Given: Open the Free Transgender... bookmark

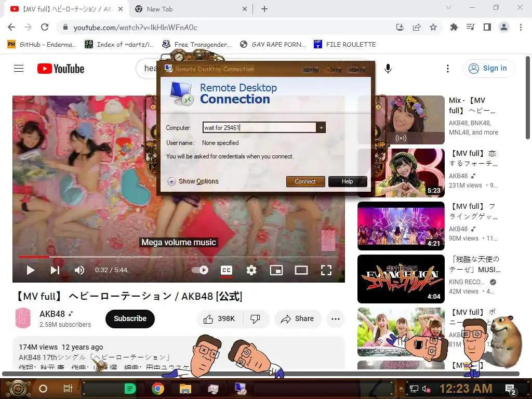Looking at the screenshot, I should 197,45.
